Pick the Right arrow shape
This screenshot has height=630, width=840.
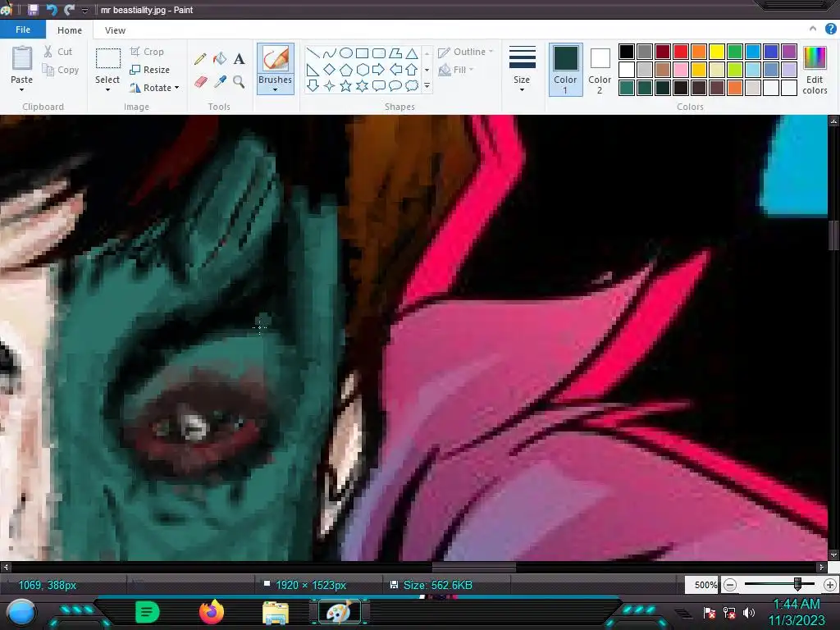click(379, 70)
